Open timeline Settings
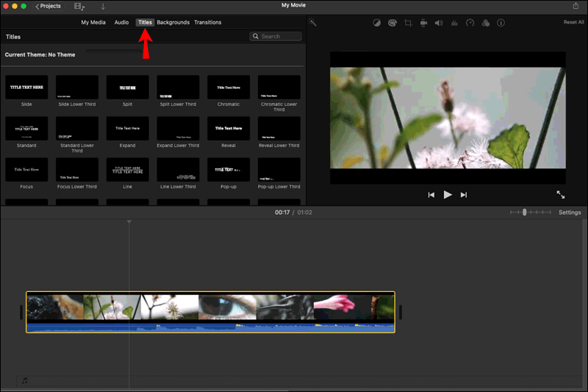This screenshot has width=588, height=392. click(570, 213)
